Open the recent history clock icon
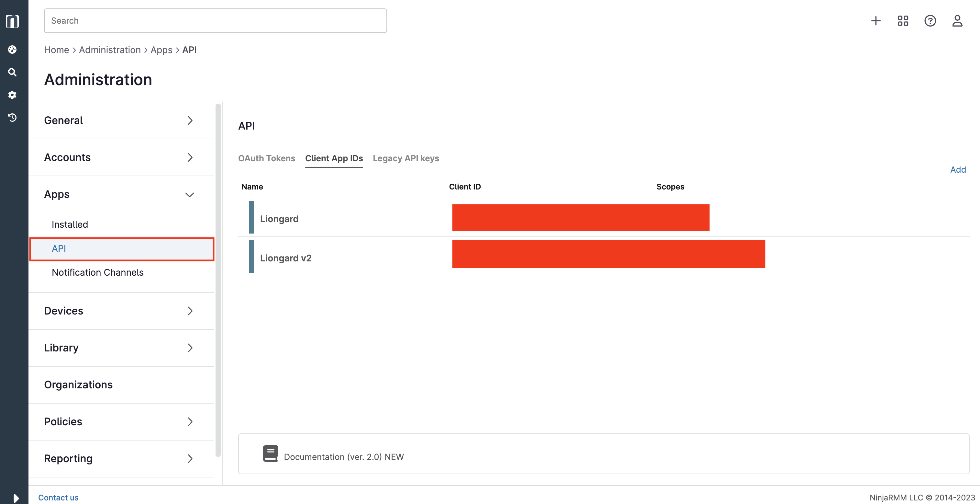Screen dimensions: 980x504 12,118
